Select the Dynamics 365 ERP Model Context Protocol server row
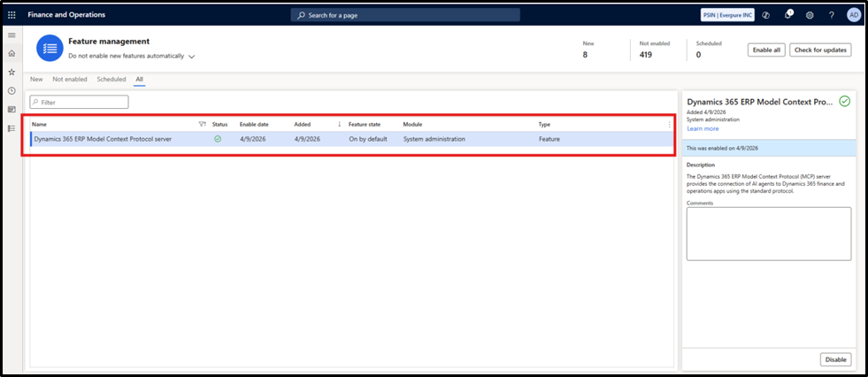The width and height of the screenshot is (868, 377). (x=352, y=139)
